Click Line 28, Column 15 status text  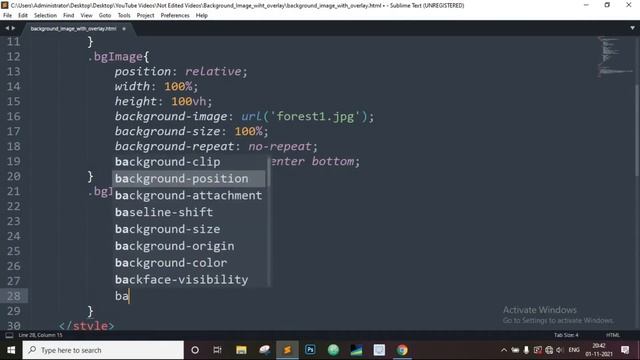click(41, 335)
